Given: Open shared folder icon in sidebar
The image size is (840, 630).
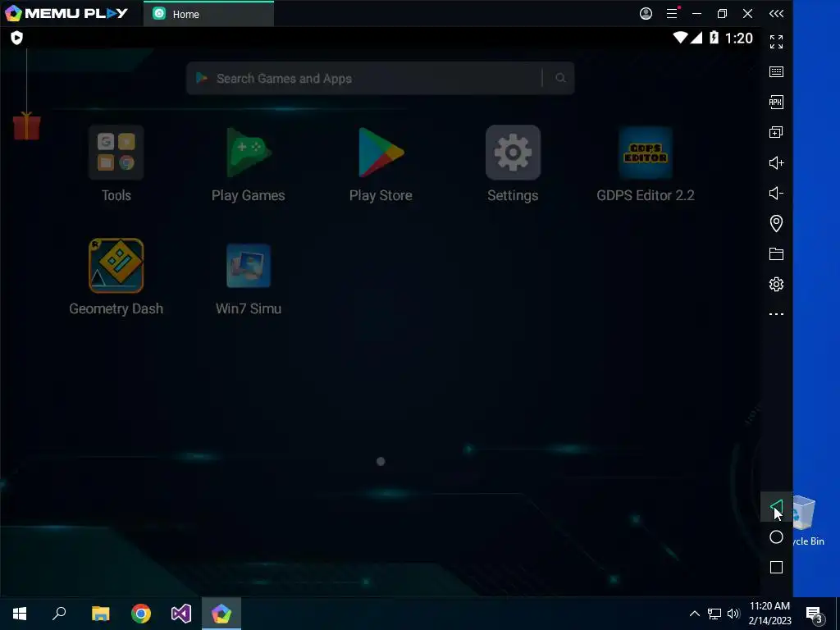Looking at the screenshot, I should tap(776, 254).
